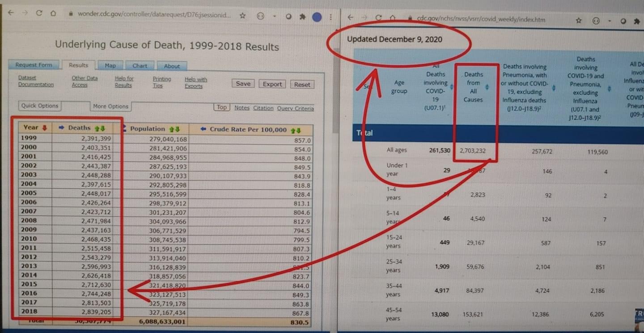
Task: Click the blue profile avatar icon
Action: click(317, 17)
